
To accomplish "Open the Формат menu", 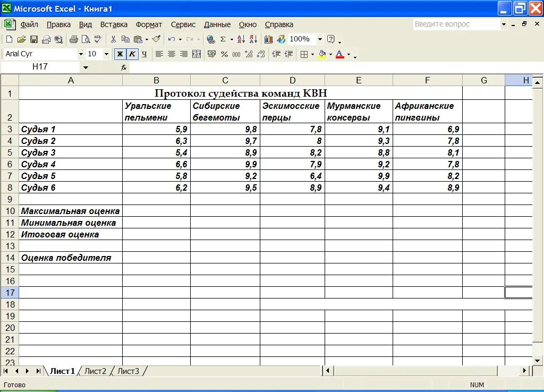I will pyautogui.click(x=149, y=24).
